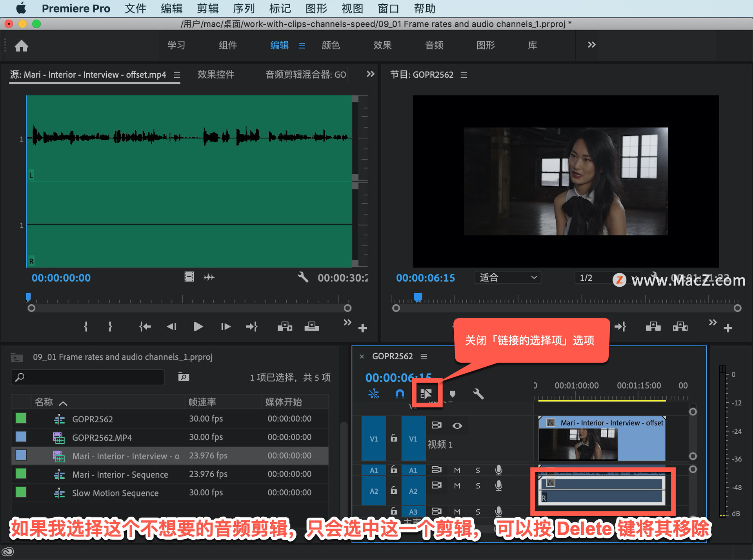Open Creative Cloud status icon
Screen dimensions: 753x560
tap(8, 552)
